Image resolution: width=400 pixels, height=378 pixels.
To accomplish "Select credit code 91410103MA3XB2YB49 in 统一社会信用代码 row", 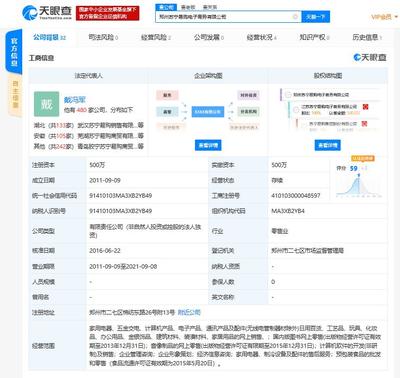I will click(121, 196).
